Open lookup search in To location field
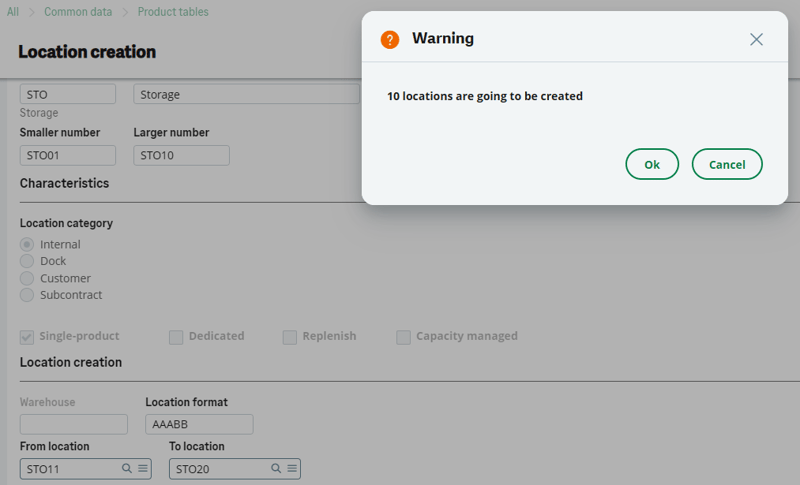This screenshot has height=485, width=800. [x=276, y=468]
